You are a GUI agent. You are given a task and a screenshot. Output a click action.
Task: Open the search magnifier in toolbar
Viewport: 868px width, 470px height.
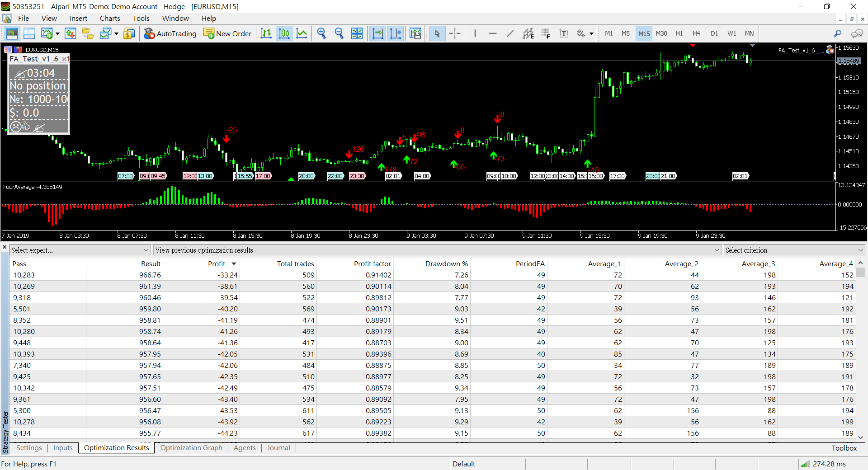837,33
